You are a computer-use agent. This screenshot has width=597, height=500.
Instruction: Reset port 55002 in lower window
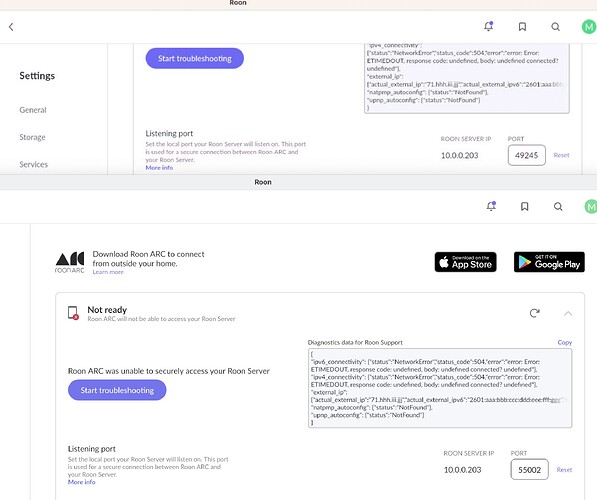click(x=564, y=470)
